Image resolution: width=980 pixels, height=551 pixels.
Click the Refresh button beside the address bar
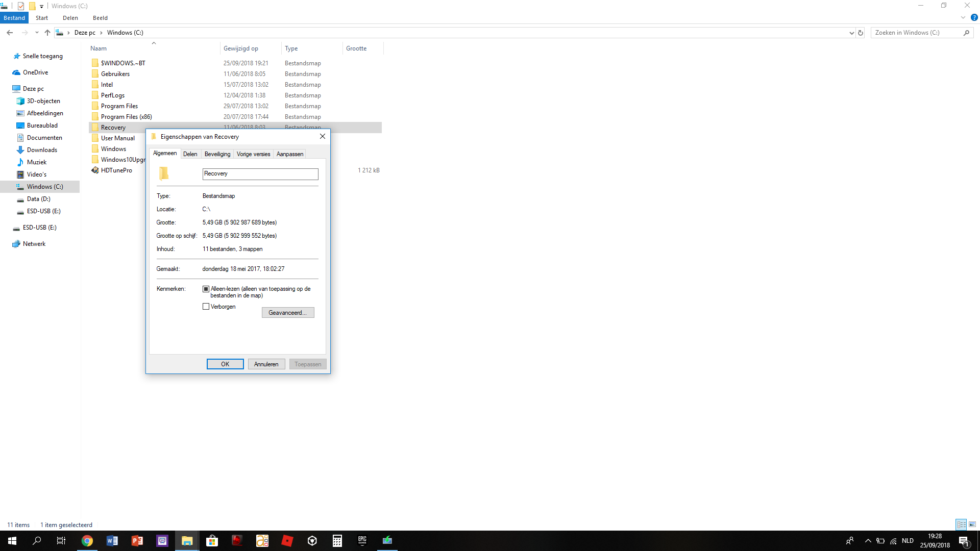[861, 33]
